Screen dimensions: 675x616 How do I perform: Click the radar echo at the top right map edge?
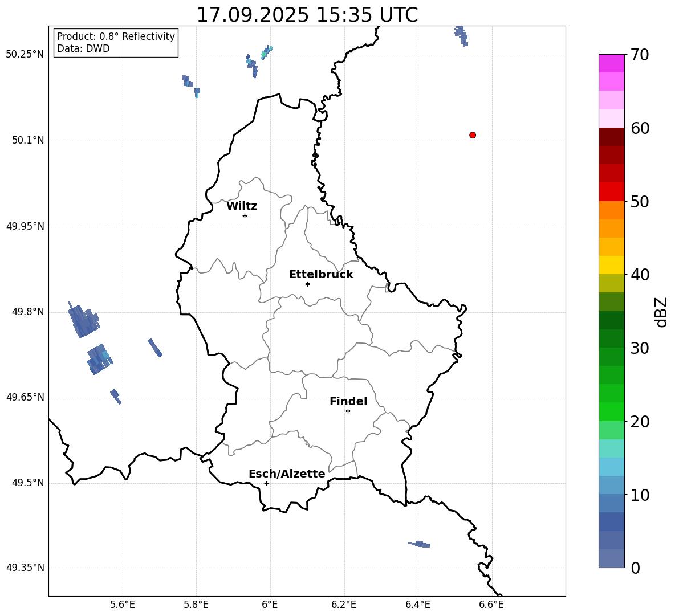pos(461,36)
